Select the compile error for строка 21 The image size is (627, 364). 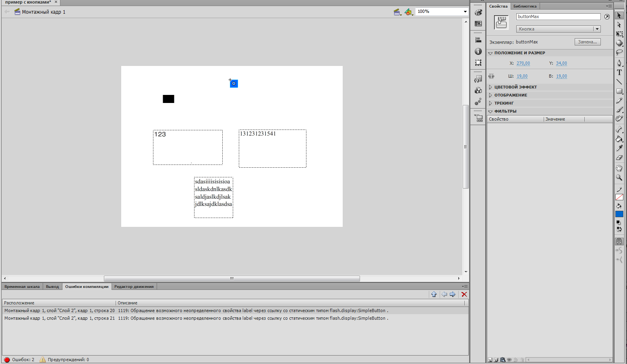pos(235,318)
